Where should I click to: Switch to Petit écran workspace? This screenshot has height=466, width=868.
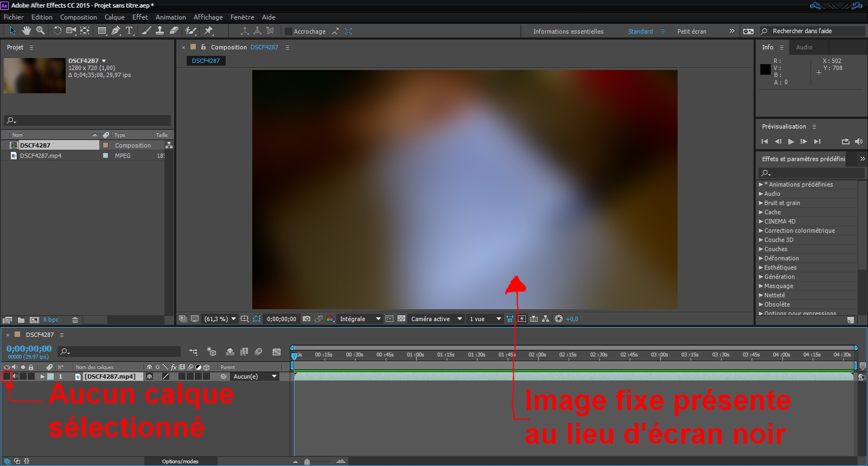[x=692, y=31]
